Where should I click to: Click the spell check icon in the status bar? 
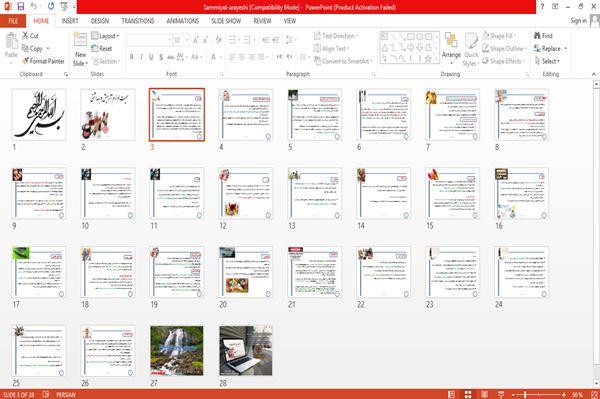pos(46,394)
